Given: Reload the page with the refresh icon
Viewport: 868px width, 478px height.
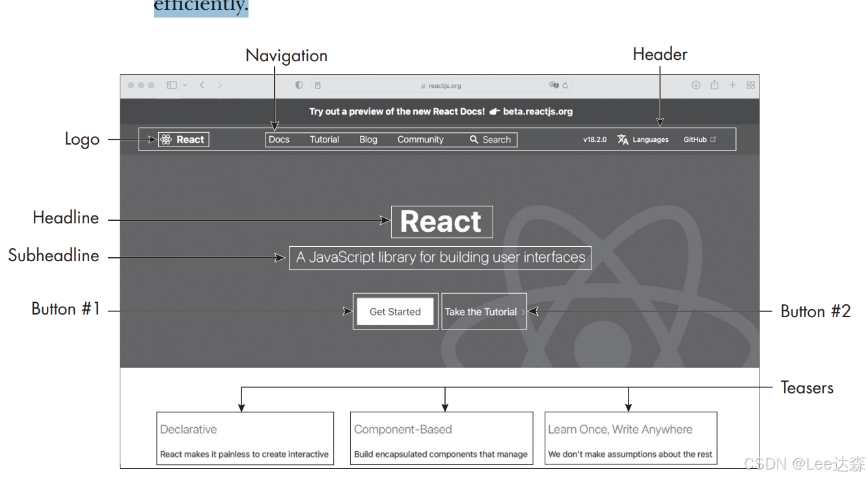Looking at the screenshot, I should tap(565, 85).
